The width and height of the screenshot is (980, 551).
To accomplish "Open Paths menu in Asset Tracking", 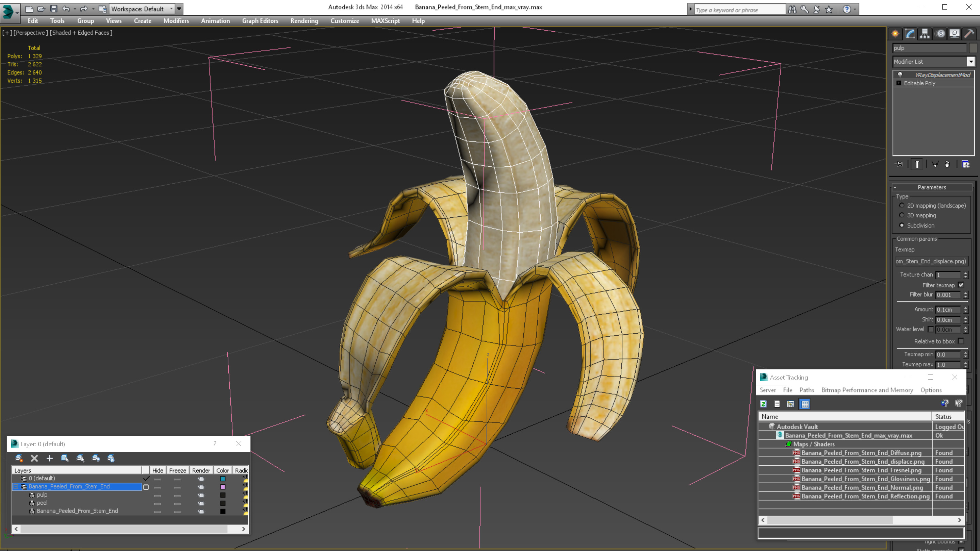I will click(806, 390).
